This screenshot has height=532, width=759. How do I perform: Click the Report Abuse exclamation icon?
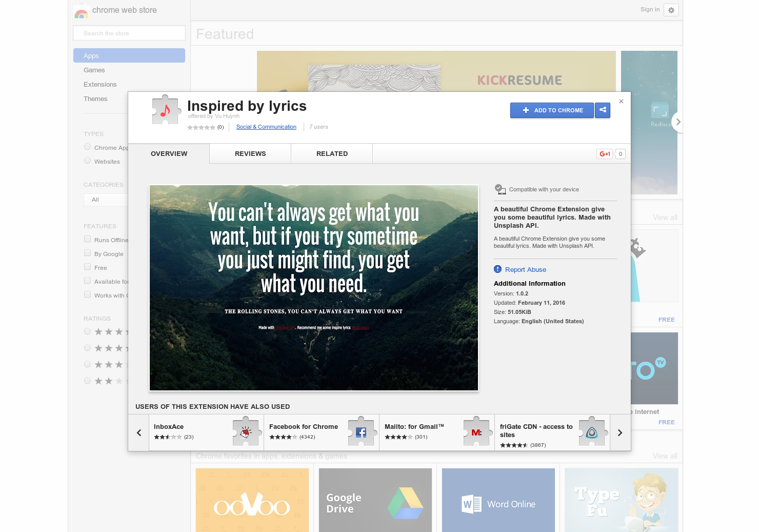pyautogui.click(x=497, y=269)
